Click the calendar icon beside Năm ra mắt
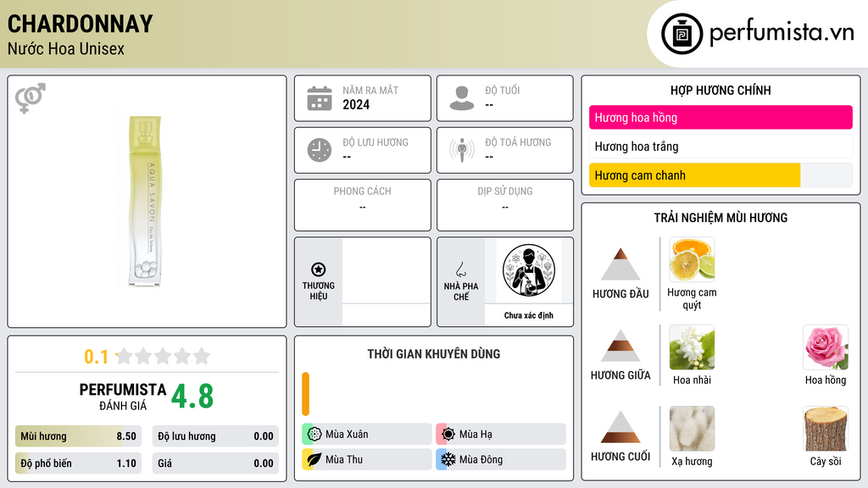This screenshot has width=868, height=488. tap(320, 98)
